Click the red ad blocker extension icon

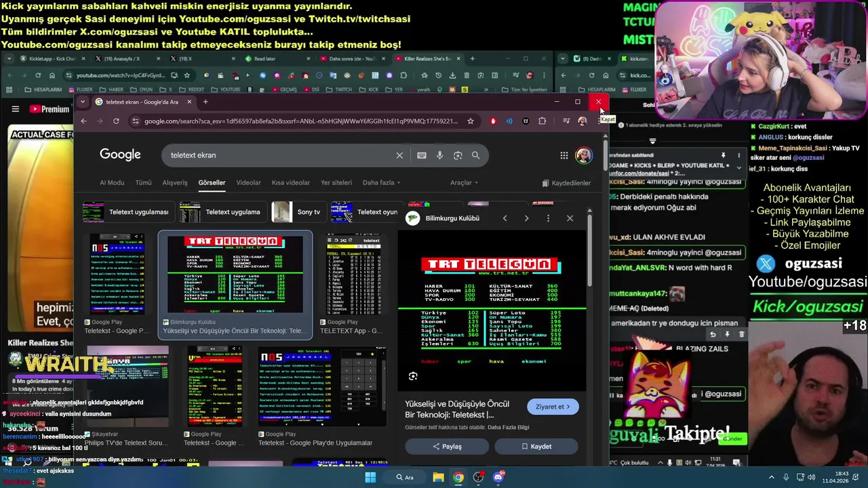coord(493,121)
